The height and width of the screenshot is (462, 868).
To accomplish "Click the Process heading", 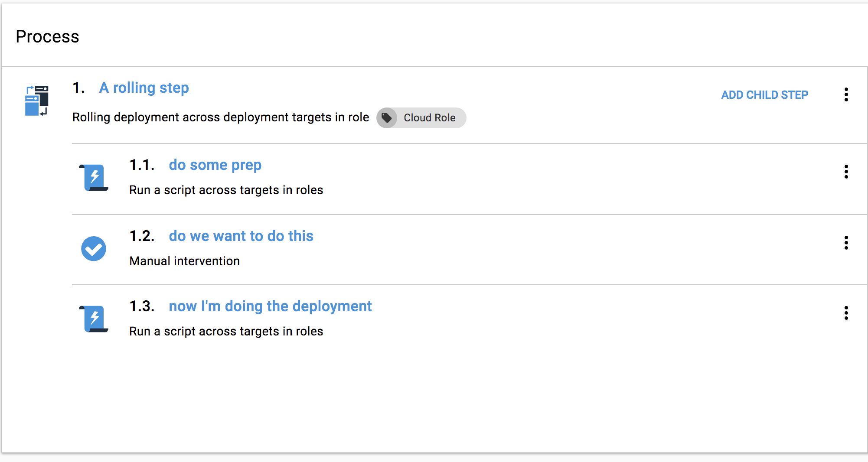I will click(47, 36).
